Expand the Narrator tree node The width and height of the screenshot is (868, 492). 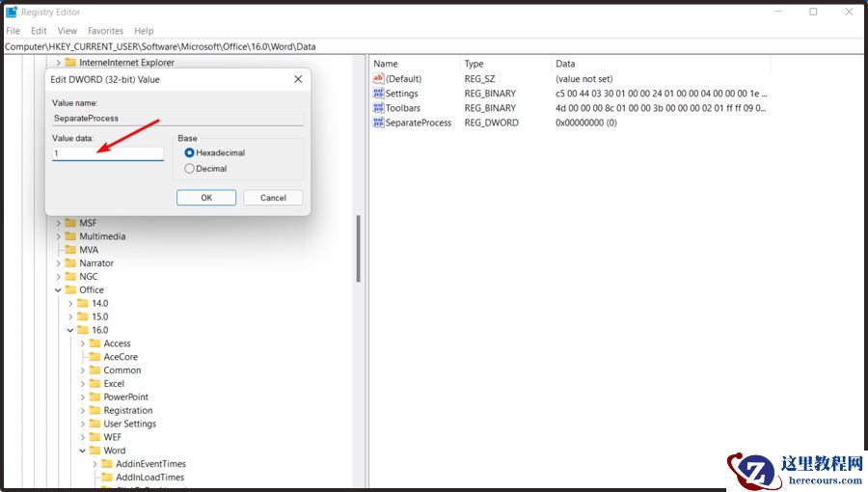pyautogui.click(x=58, y=262)
